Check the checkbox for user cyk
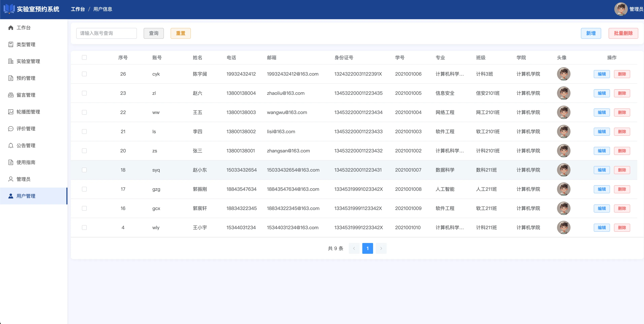This screenshot has height=324, width=644. [x=84, y=74]
